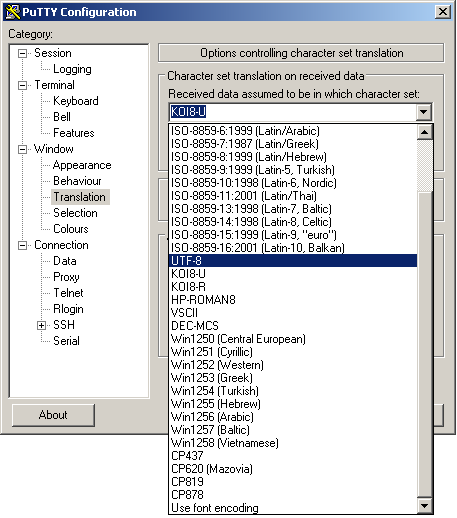Choose ISO-8859-8:1999 (Latin/Hebrew)
The height and width of the screenshot is (518, 457).
pyautogui.click(x=293, y=157)
